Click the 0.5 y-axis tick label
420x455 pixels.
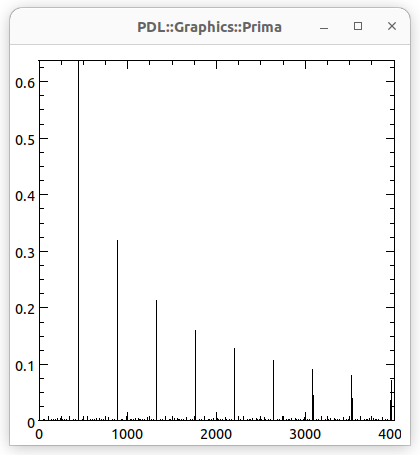tap(25, 140)
